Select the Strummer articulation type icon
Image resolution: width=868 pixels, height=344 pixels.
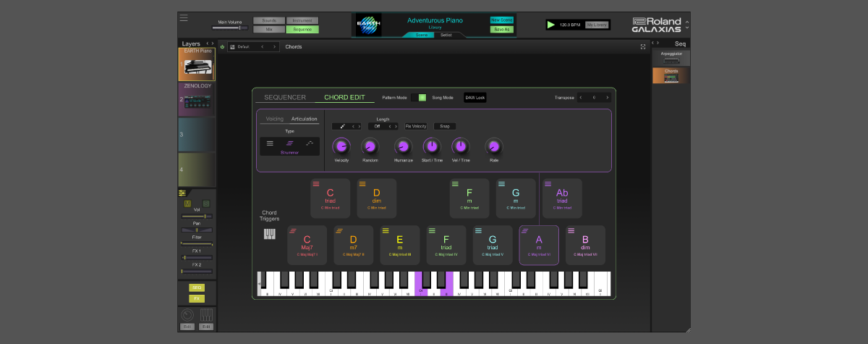pyautogui.click(x=289, y=143)
